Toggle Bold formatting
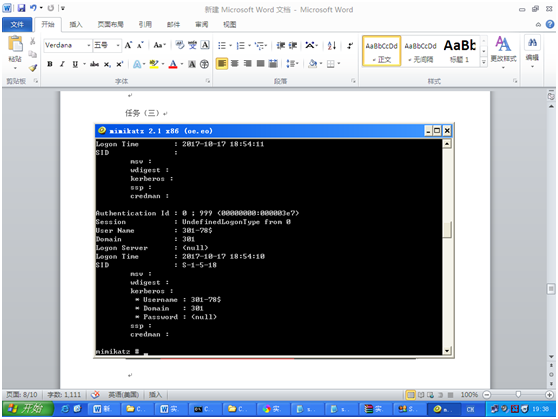This screenshot has width=558, height=419. point(50,64)
